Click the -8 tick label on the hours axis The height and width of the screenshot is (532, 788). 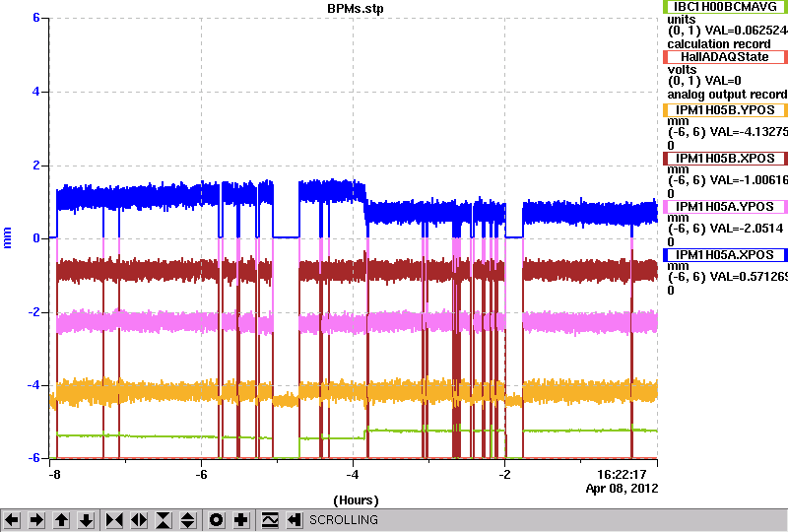tap(54, 475)
